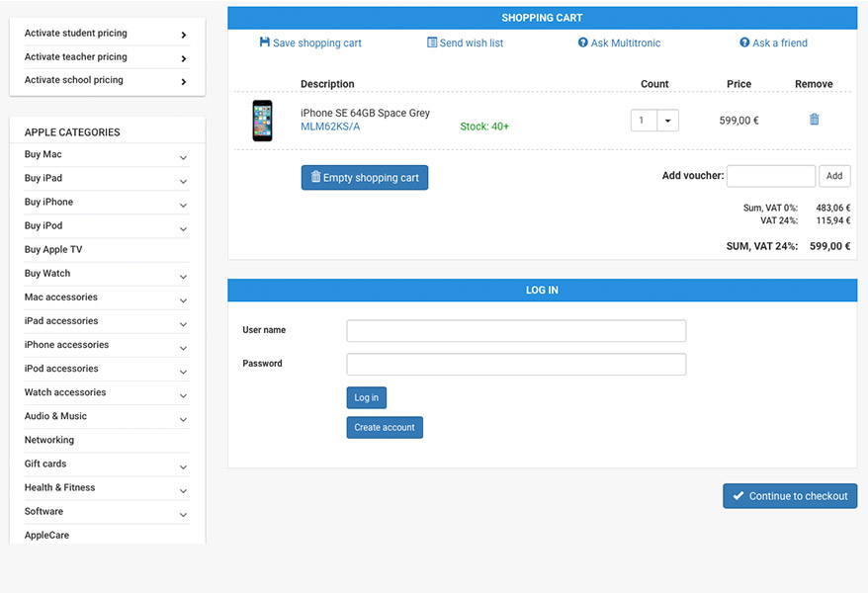Click the question mark icon beside Ask a friend

744,42
